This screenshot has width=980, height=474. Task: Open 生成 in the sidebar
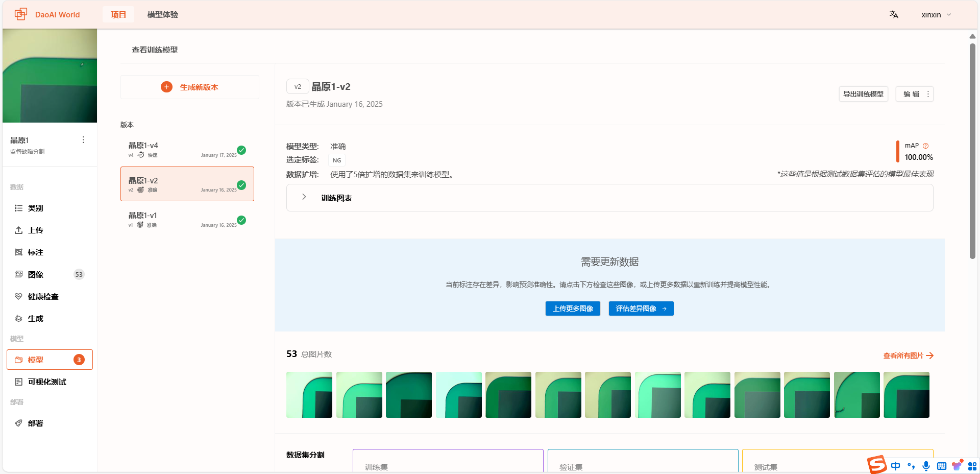point(50,319)
